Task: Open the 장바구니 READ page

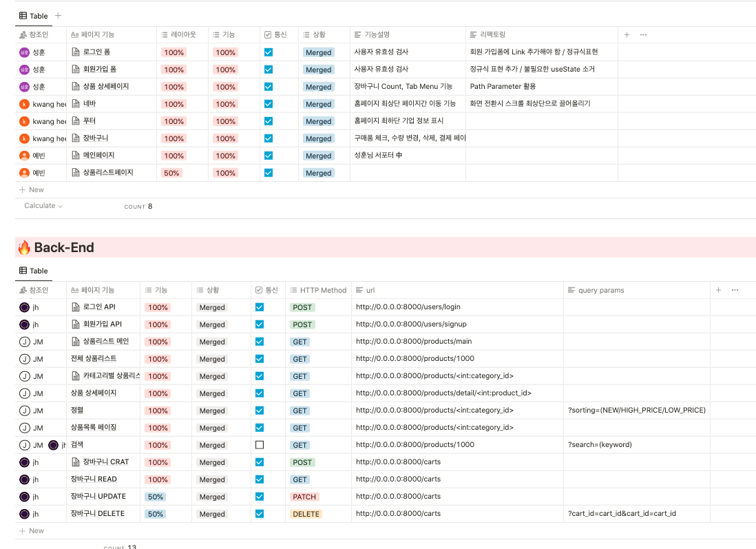Action: pos(94,479)
